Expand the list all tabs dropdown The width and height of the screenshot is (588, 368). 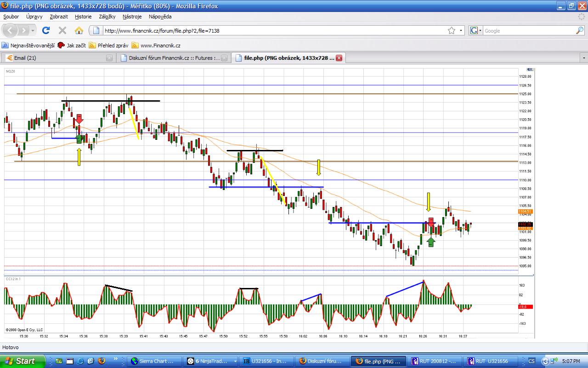click(584, 58)
